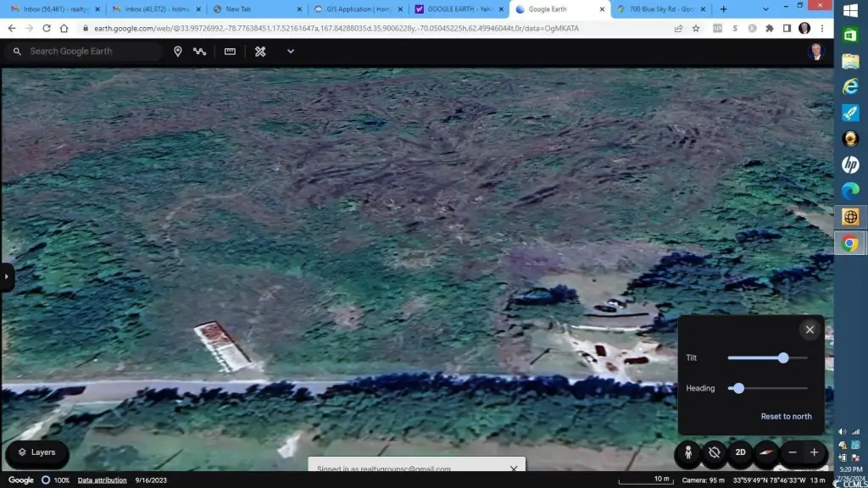Expand the left side panel arrow
868x488 pixels.
pos(7,277)
